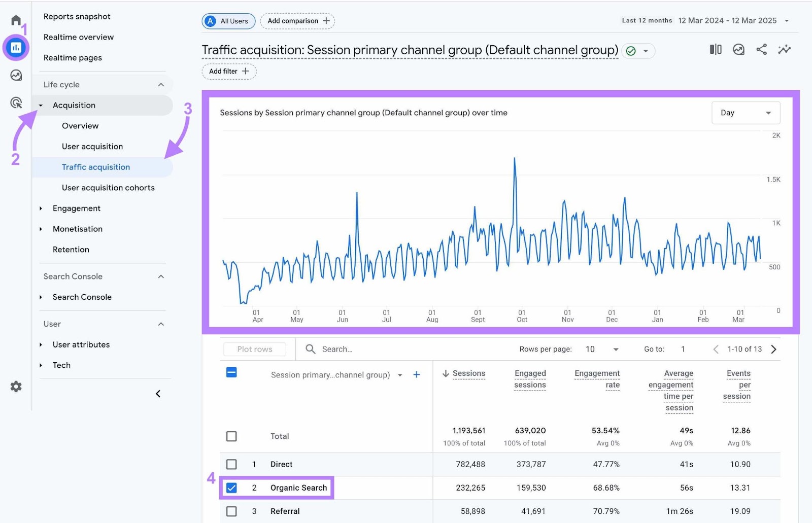Click the sparkle trendline icon near share
Viewport: 812px width, 523px height.
tap(785, 50)
